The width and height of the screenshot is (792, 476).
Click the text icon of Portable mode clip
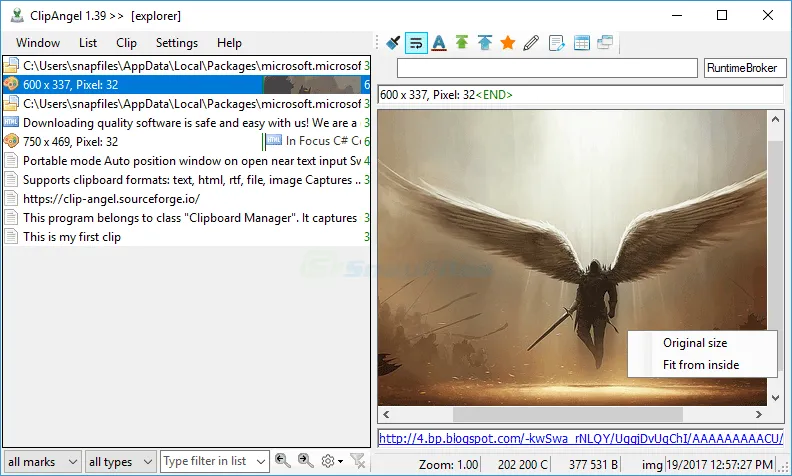tap(11, 161)
